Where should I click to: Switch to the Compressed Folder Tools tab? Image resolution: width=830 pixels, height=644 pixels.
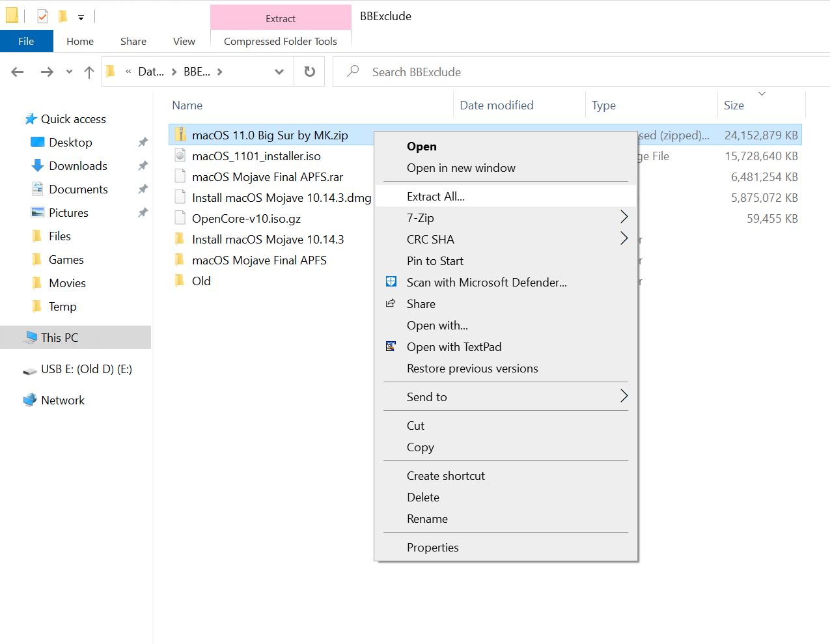coord(280,41)
